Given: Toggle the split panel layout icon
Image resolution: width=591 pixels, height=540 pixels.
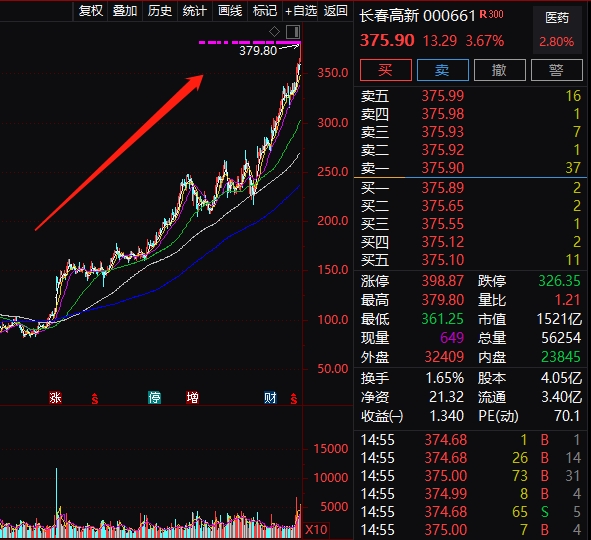Looking at the screenshot, I should (x=293, y=32).
